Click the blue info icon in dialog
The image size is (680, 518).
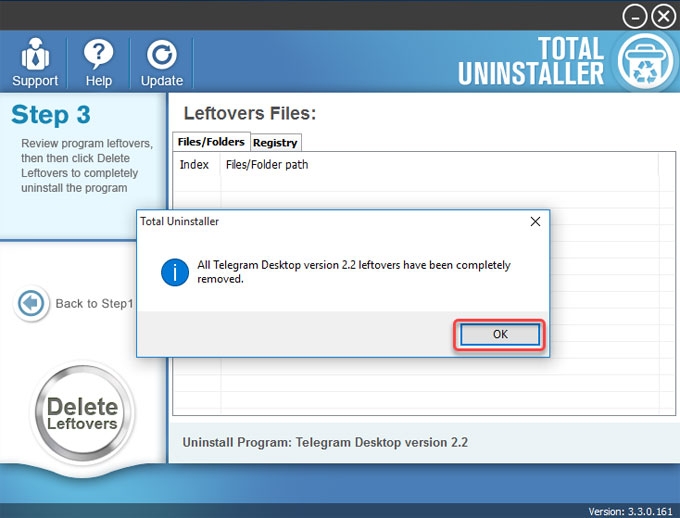(176, 272)
